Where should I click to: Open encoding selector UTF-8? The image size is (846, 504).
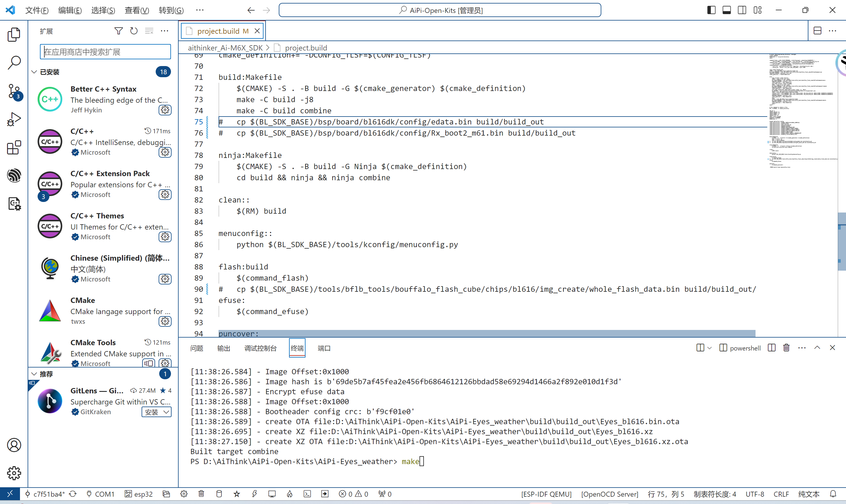(x=755, y=494)
